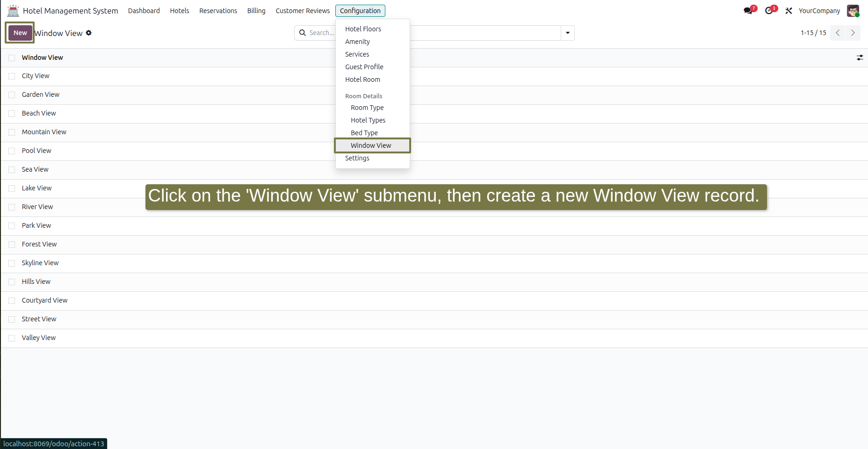Screen dimensions: 868x449
Task: Go to Reservations in the top bar
Action: tap(218, 11)
